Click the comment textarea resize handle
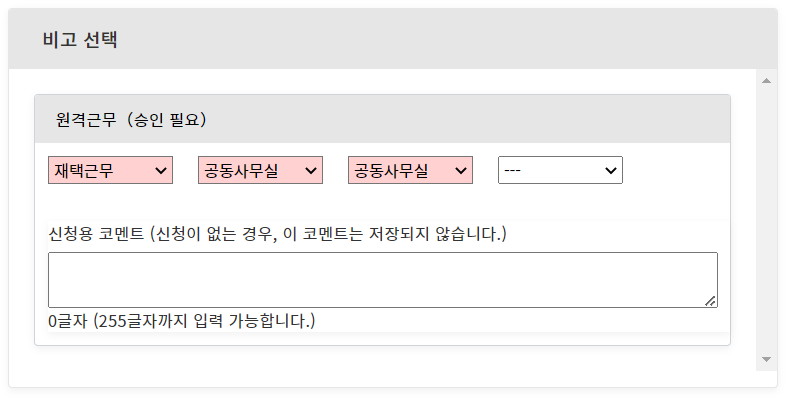Screen dimensions: 789x404 pos(711,301)
